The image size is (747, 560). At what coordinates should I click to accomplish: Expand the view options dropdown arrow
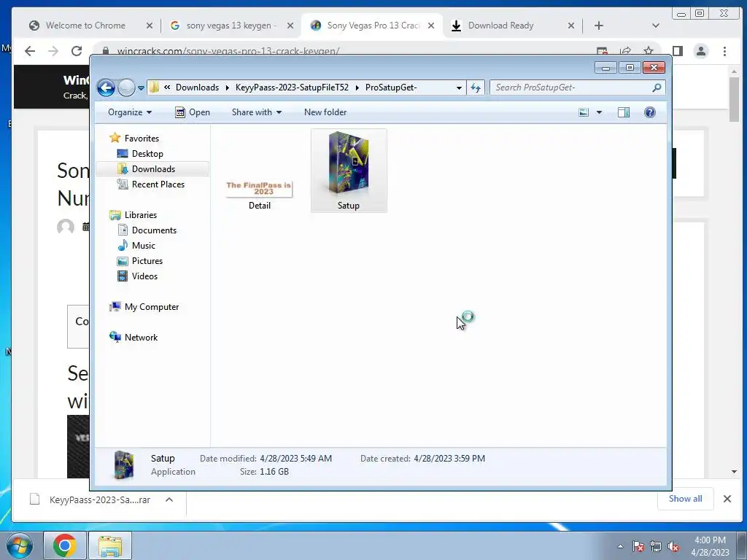coord(600,112)
